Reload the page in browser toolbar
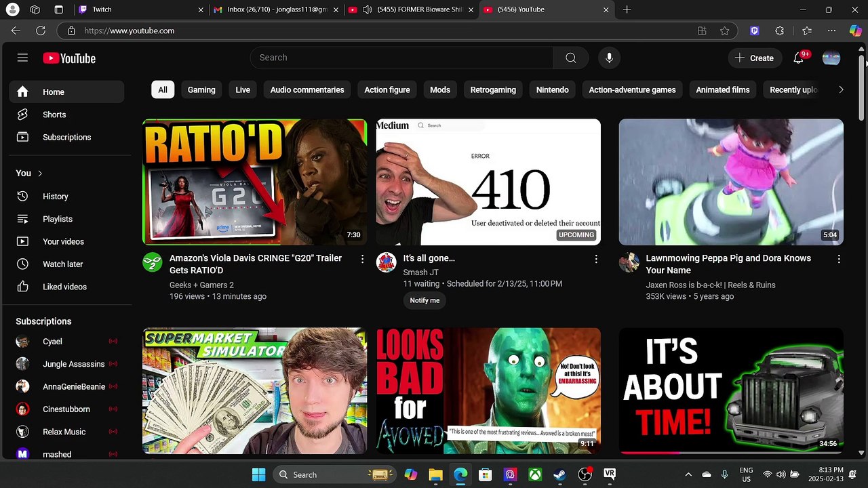 tap(41, 30)
